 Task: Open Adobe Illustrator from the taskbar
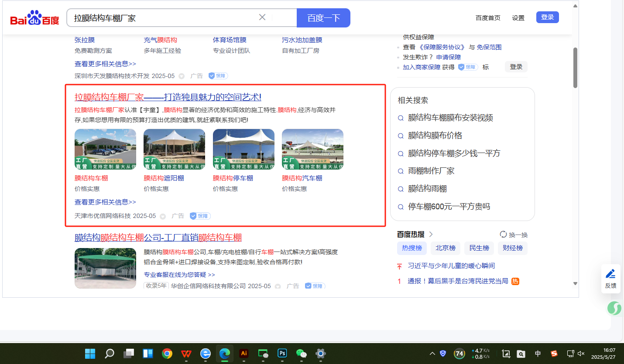click(x=244, y=353)
